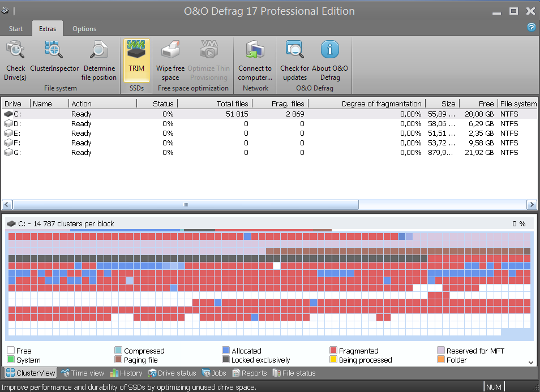The width and height of the screenshot is (540, 392).
Task: Click the NUM status bar indicator
Action: (494, 387)
